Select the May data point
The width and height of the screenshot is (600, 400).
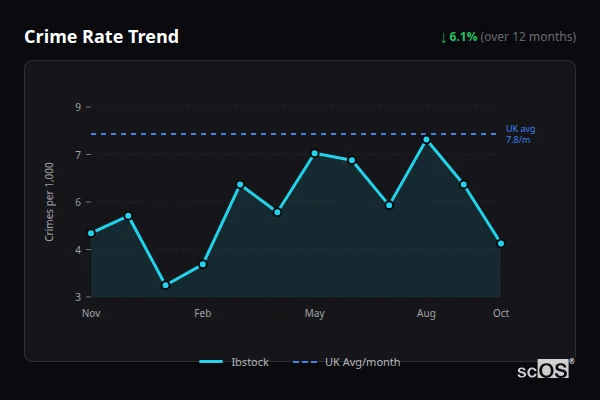[315, 153]
